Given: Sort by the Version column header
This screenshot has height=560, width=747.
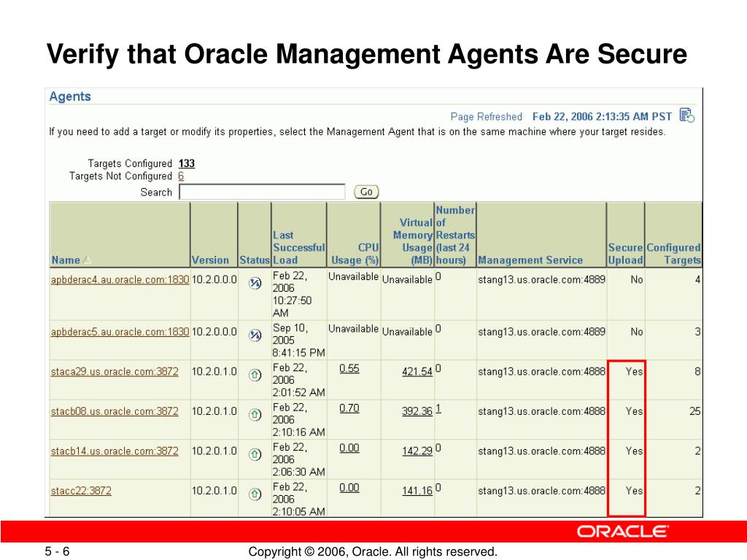Looking at the screenshot, I should [x=211, y=260].
